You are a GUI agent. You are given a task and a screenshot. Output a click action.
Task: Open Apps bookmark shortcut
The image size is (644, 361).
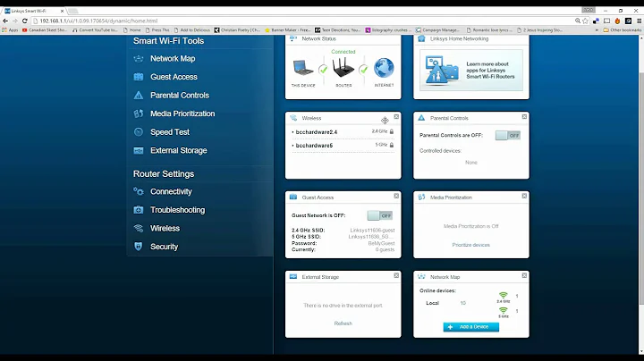pyautogui.click(x=10, y=30)
